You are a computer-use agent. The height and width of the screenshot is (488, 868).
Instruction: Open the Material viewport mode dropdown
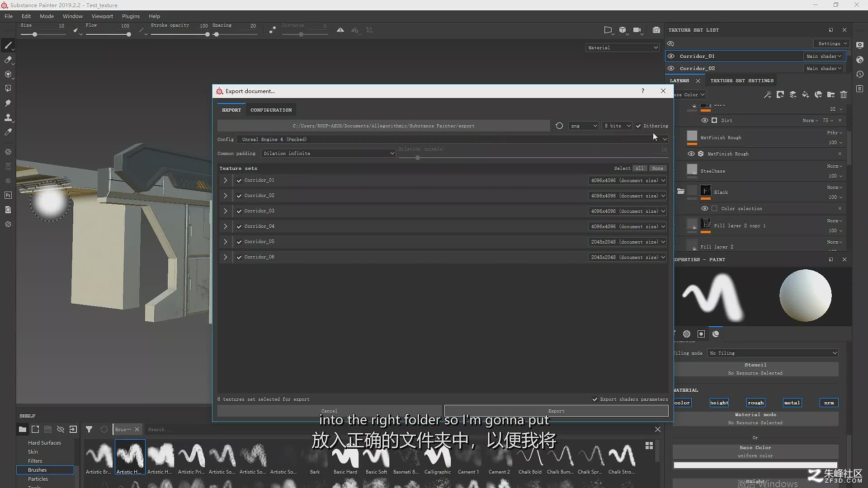pyautogui.click(x=623, y=47)
